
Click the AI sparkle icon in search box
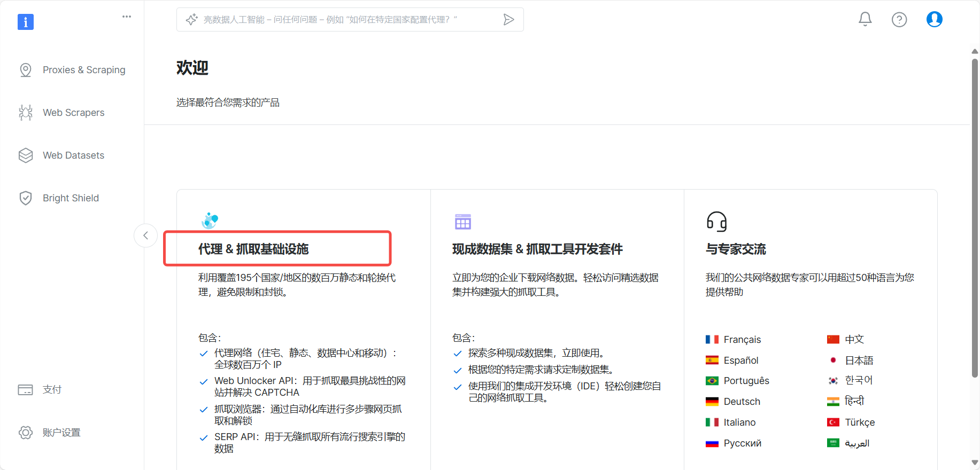coord(191,20)
